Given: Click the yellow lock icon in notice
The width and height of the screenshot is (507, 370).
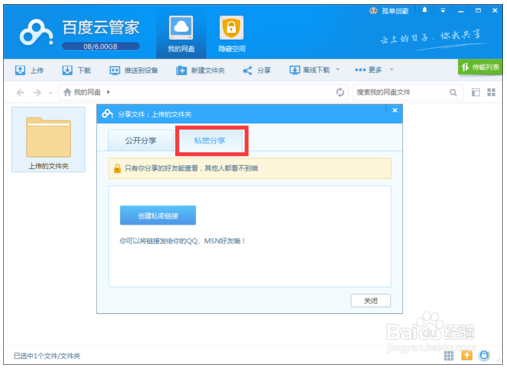Looking at the screenshot, I should tap(117, 168).
